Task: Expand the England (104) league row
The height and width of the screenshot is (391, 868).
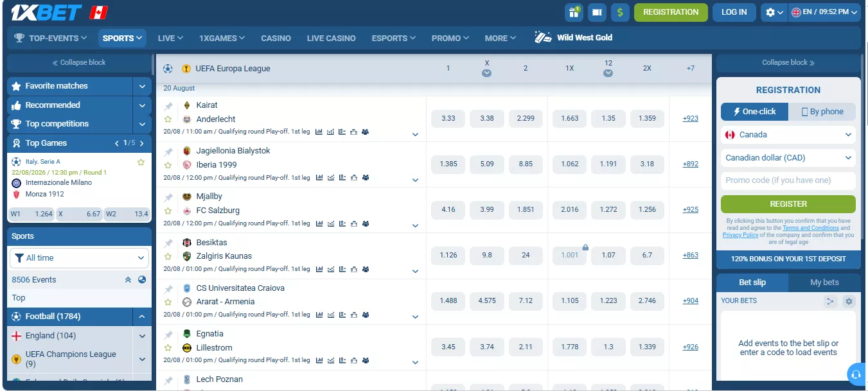Action: (x=142, y=336)
